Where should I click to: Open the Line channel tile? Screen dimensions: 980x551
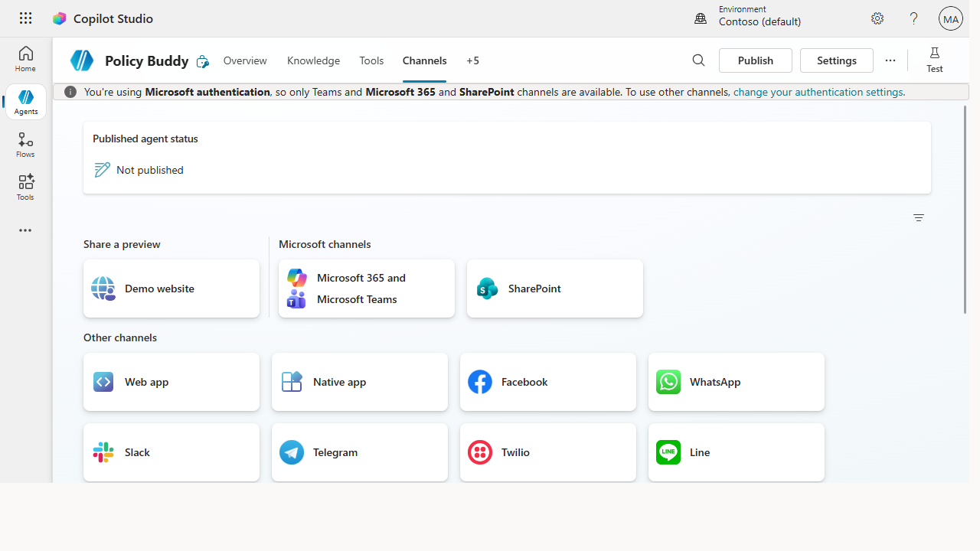(737, 452)
